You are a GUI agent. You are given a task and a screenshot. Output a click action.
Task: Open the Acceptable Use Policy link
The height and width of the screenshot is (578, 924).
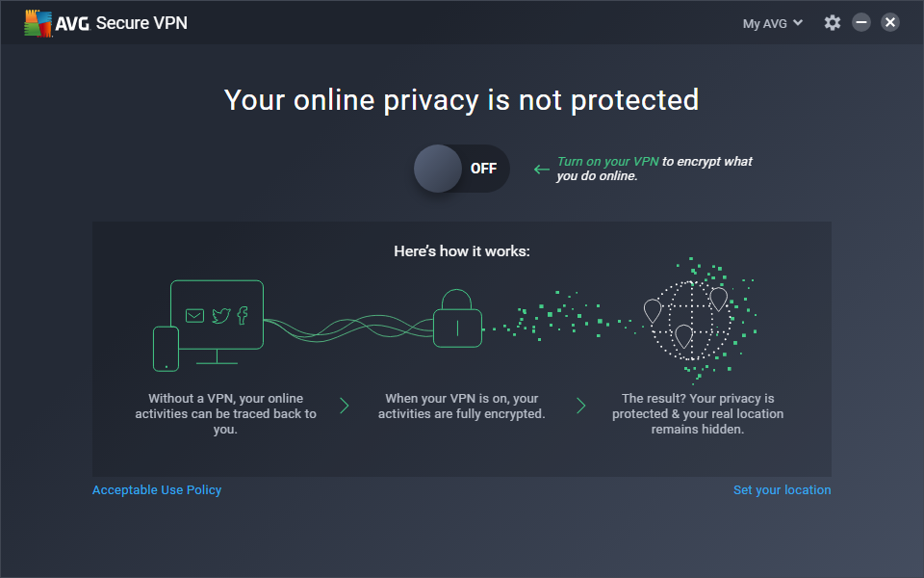coord(157,489)
